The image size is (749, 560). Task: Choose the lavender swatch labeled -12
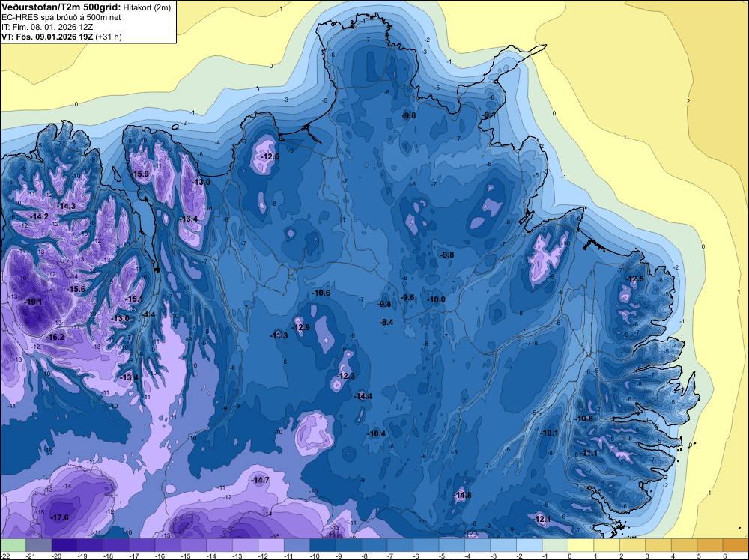point(271,545)
